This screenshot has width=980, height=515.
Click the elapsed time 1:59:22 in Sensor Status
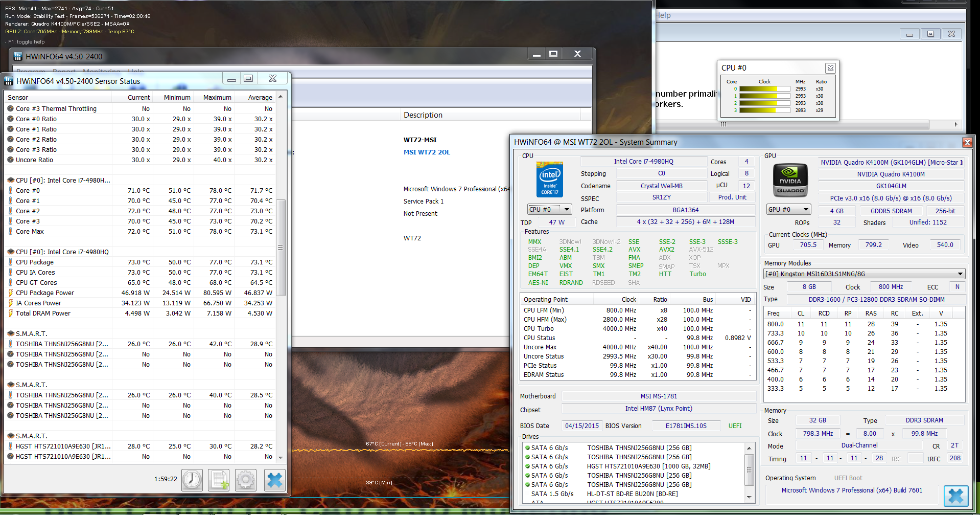click(x=166, y=479)
